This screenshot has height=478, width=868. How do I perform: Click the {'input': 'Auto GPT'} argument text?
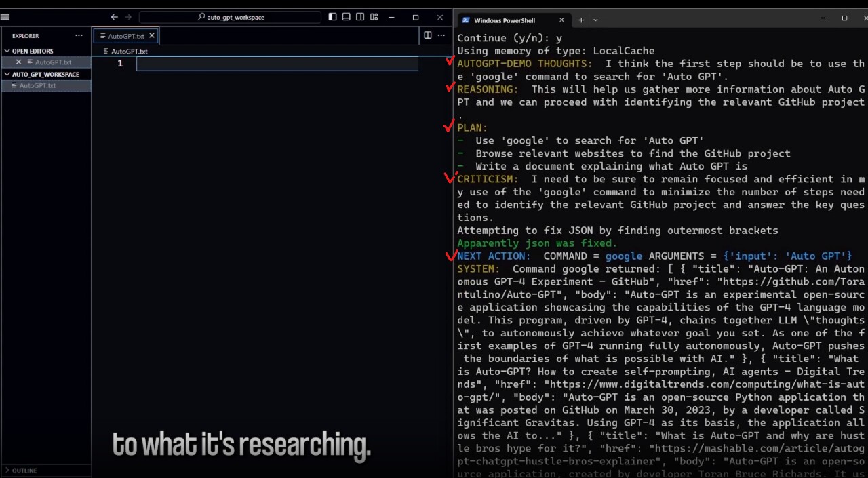click(787, 256)
